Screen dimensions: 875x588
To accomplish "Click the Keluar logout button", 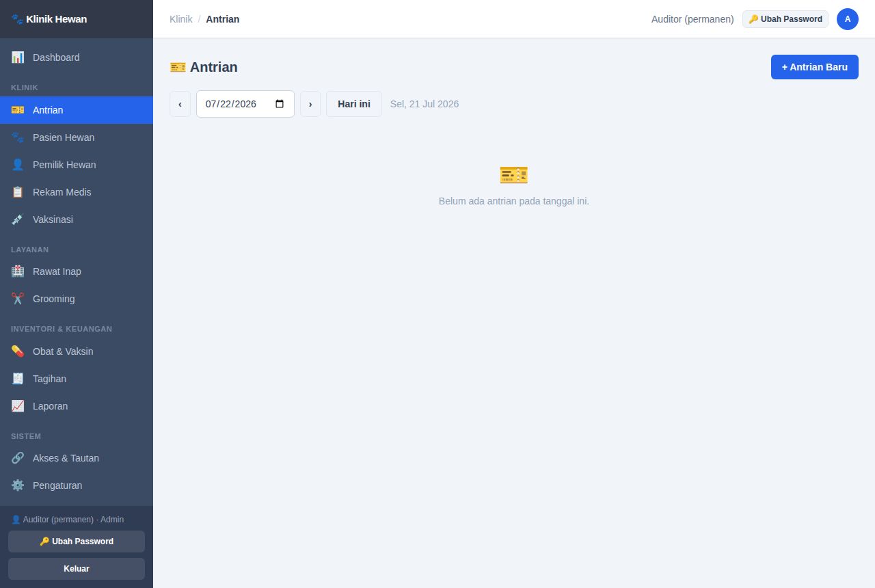I will [77, 569].
